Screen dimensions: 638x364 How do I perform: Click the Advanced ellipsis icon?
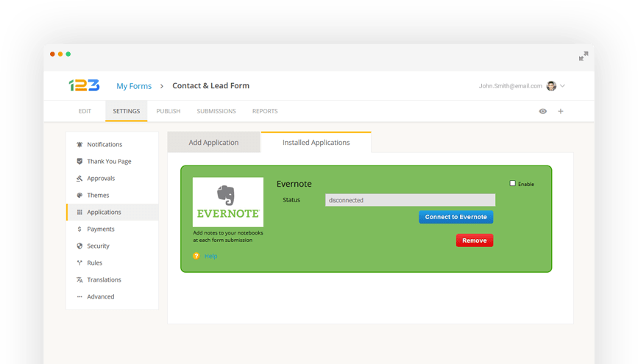click(x=79, y=296)
